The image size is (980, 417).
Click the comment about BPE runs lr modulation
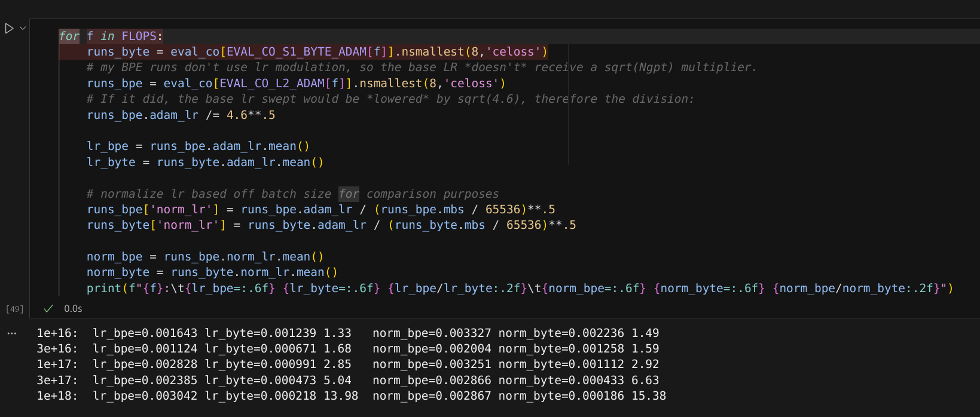[x=422, y=68]
